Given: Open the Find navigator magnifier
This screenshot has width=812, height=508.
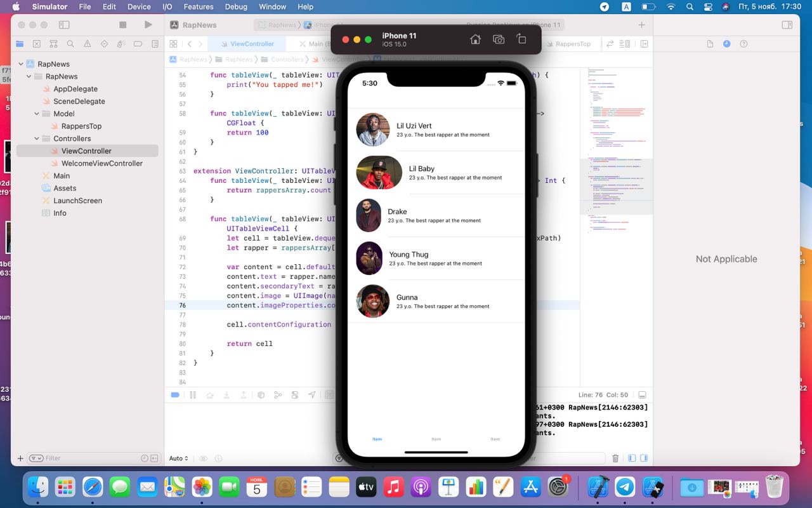Looking at the screenshot, I should pyautogui.click(x=70, y=44).
